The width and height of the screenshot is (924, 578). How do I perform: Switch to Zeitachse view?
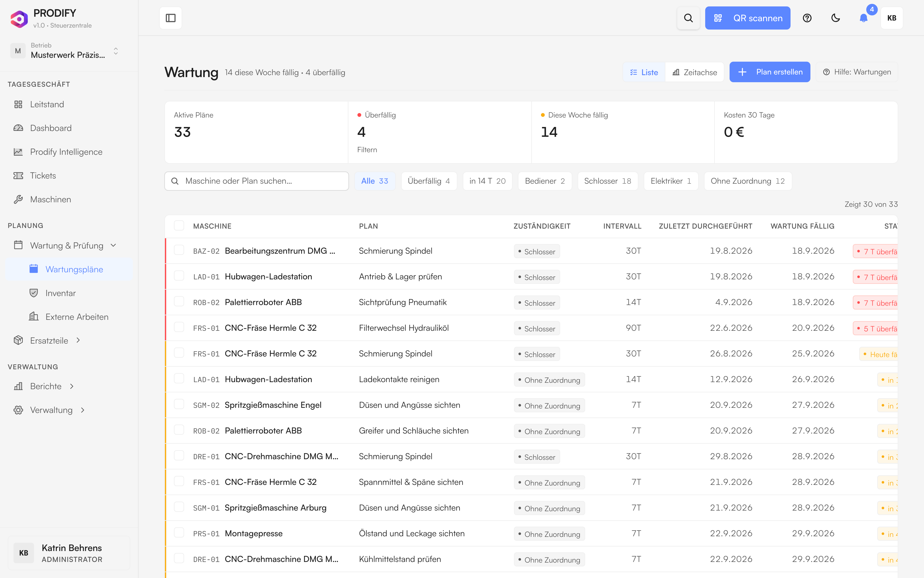click(x=694, y=72)
